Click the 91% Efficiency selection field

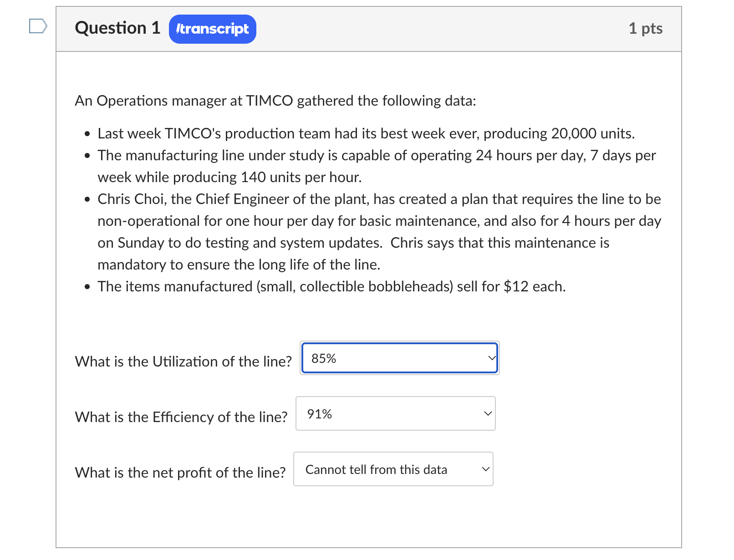395,413
